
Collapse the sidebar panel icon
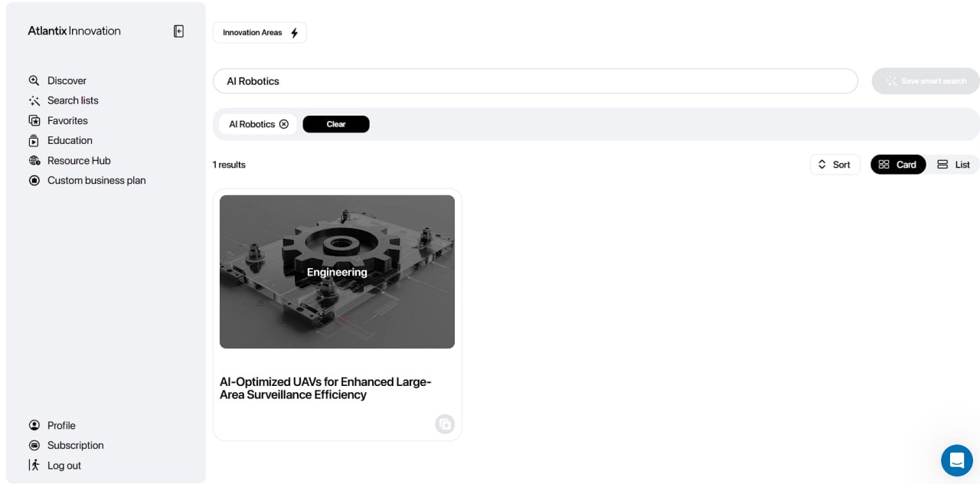pos(178,31)
